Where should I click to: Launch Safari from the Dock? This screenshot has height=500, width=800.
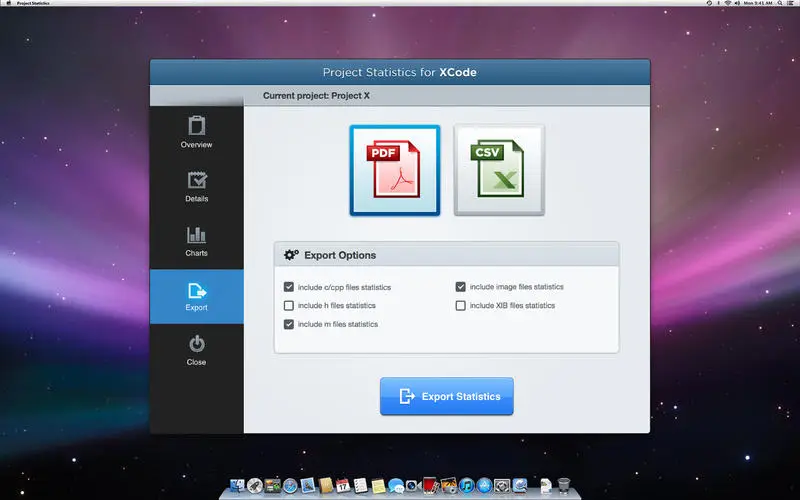pos(290,486)
